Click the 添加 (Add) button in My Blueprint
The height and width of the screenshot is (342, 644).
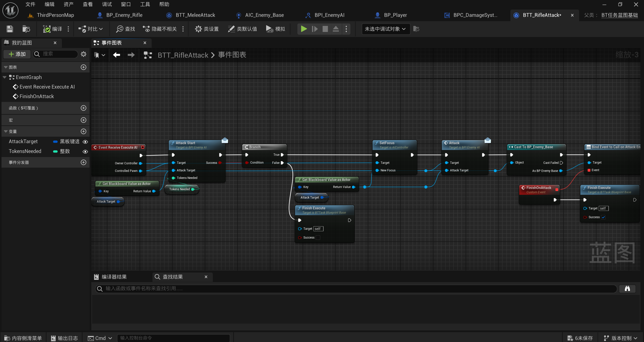[17, 54]
